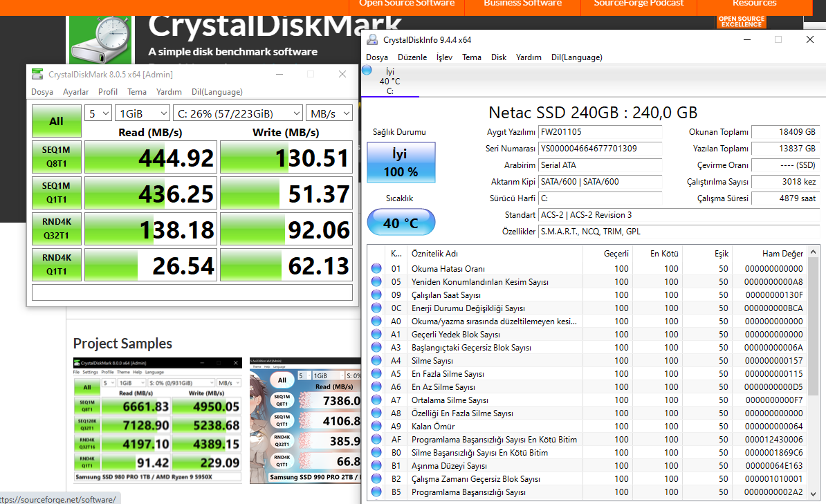Image resolution: width=826 pixels, height=504 pixels.
Task: Click the Samsung 980 PRO sample screenshot thumbnail
Action: 158,420
